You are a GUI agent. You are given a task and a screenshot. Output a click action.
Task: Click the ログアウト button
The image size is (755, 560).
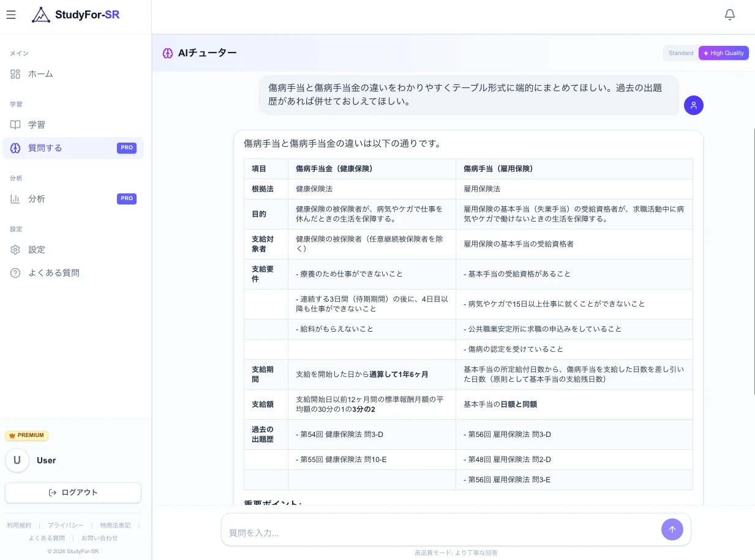73,493
